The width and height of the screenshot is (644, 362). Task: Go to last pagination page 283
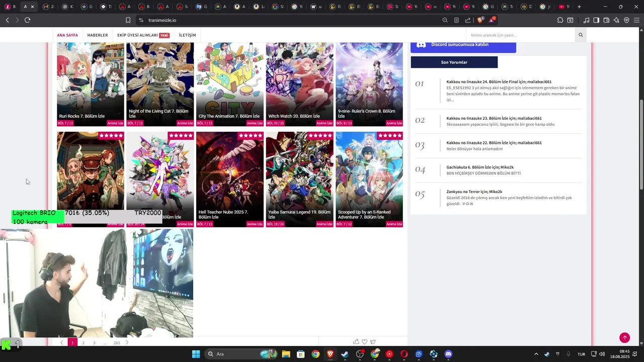(117, 343)
